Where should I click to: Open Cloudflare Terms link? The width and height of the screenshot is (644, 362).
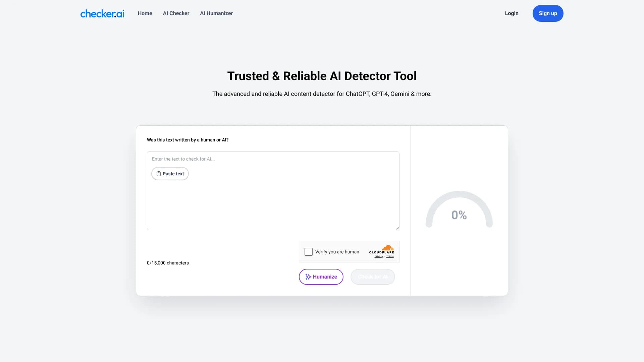coord(390,256)
